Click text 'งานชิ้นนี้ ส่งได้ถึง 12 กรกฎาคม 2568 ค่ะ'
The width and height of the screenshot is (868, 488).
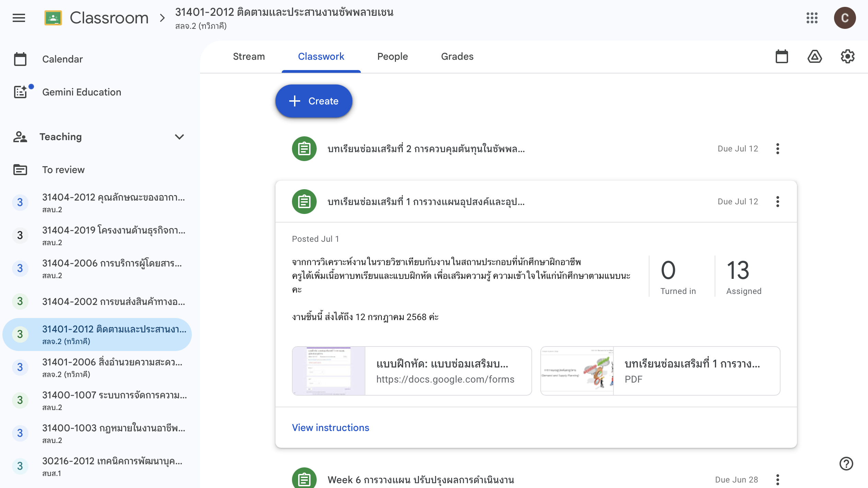[x=365, y=317]
